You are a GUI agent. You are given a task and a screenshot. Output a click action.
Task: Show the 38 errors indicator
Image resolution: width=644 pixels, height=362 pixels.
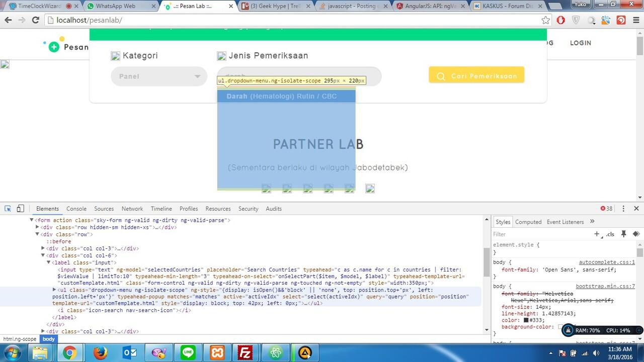tap(606, 209)
